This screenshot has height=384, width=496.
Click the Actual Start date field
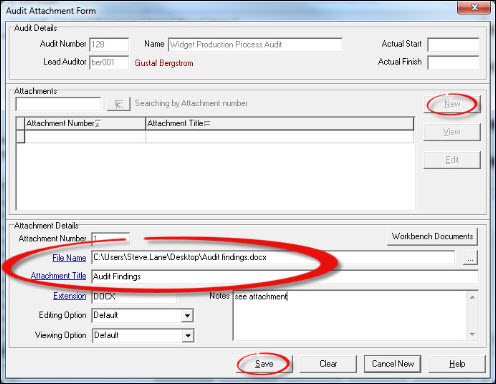(453, 45)
